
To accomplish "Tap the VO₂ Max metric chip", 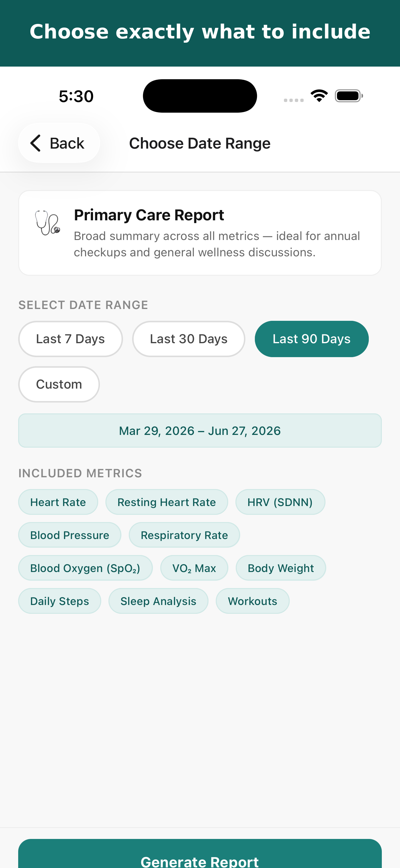I will coord(194,568).
